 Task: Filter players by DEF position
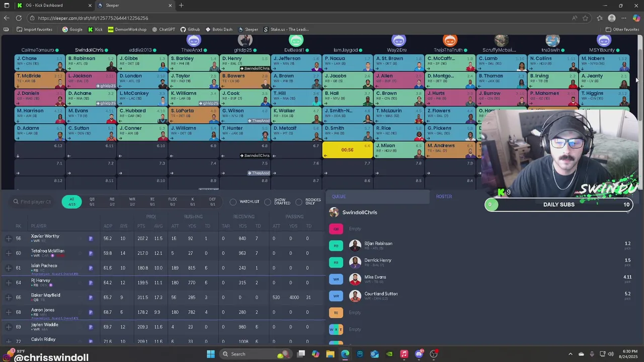pos(212,202)
